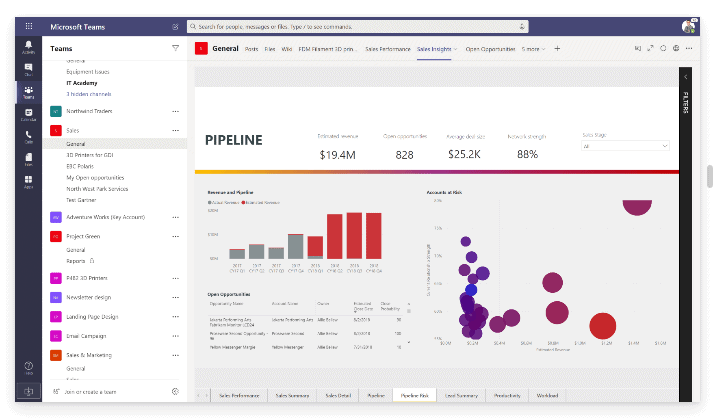Image resolution: width=715 pixels, height=420 pixels.
Task: Click the search box at the top
Action: 358,26
